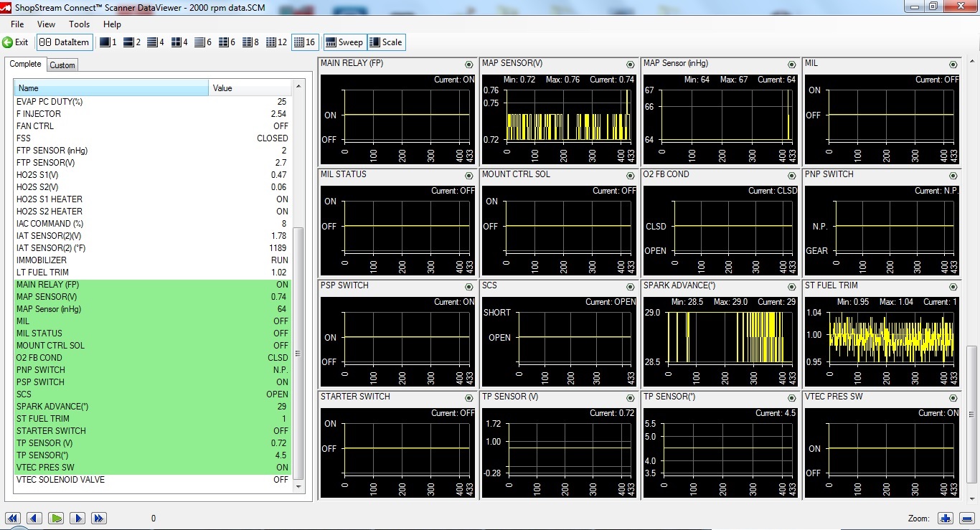
Task: Toggle the O2 FB COND graph radio icon
Action: [792, 176]
